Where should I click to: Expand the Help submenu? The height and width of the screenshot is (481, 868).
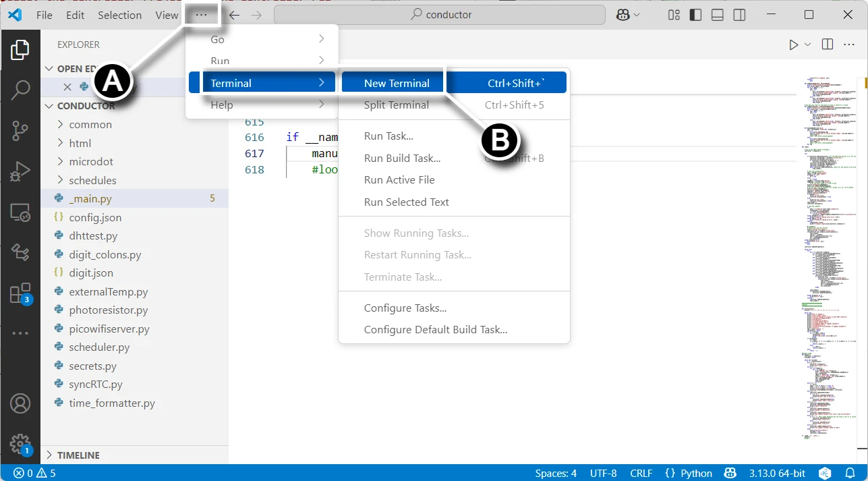point(262,105)
